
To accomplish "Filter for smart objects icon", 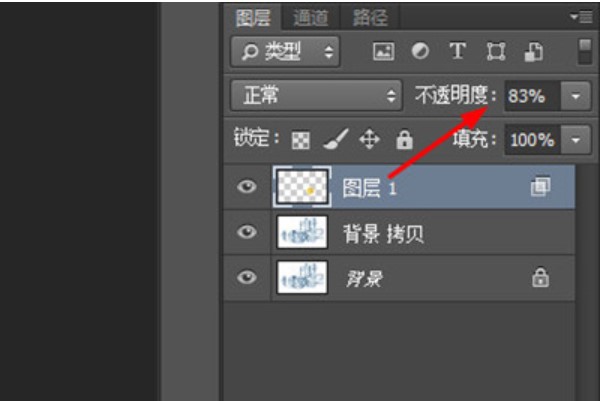I will (x=534, y=52).
